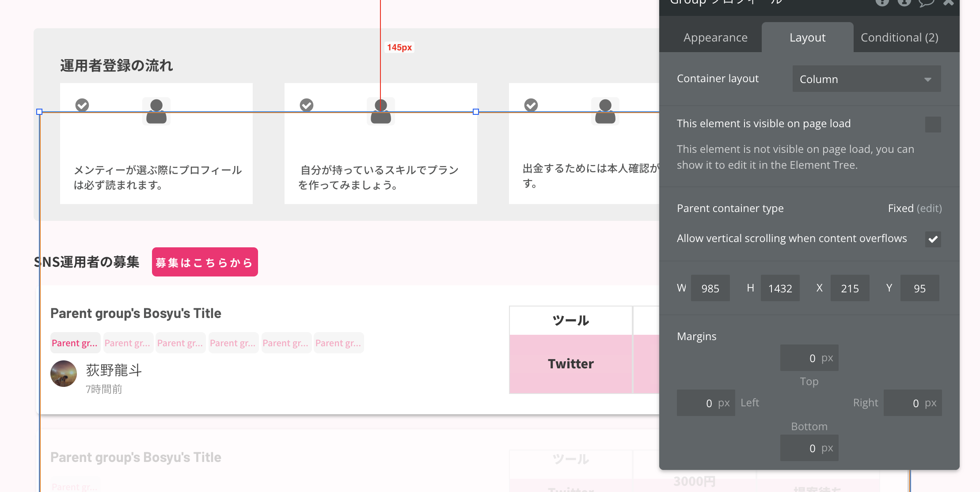Click (edit) link beside Parent container type
The width and height of the screenshot is (980, 492).
coord(929,208)
